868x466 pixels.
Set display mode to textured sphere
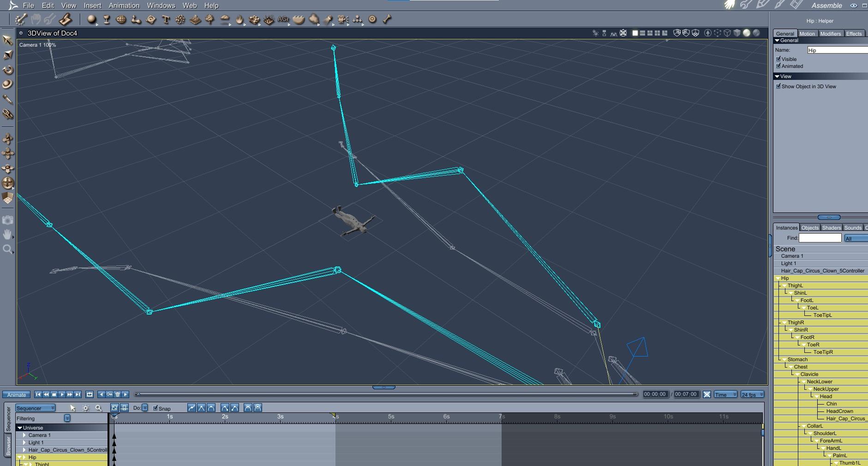point(756,33)
